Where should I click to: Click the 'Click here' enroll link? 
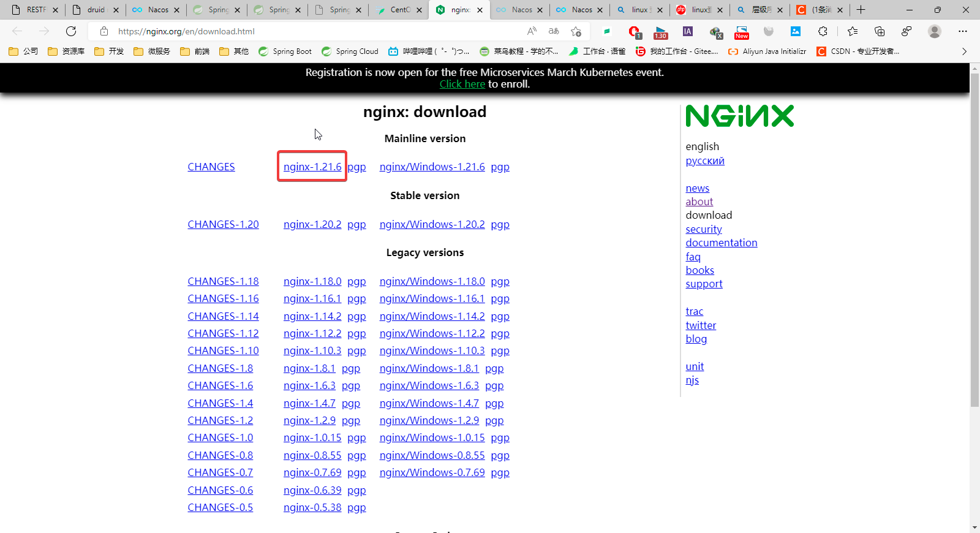462,85
